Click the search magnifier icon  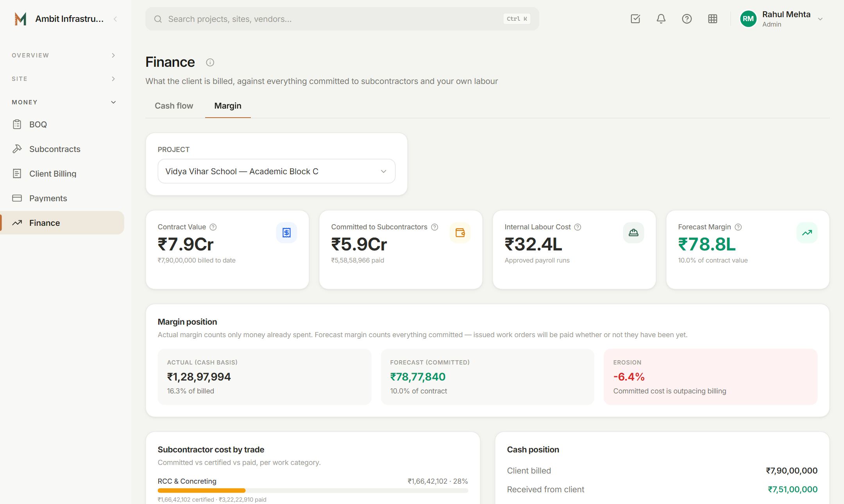click(x=158, y=19)
